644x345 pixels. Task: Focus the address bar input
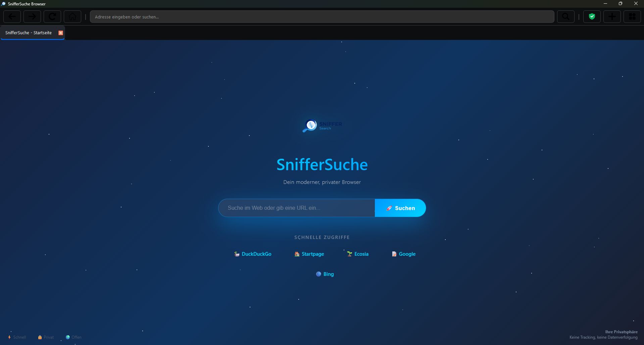(321, 17)
